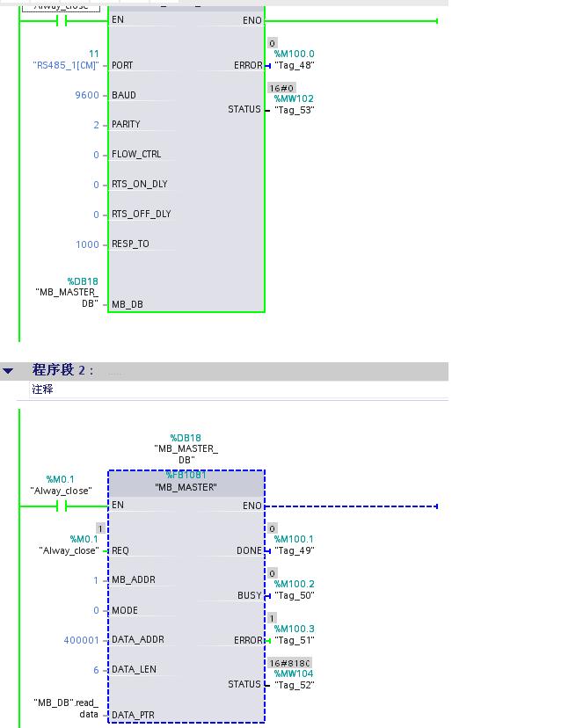Click the %DB18 address at MB_DB input
Viewport: 576px width, 728px height.
tap(83, 281)
